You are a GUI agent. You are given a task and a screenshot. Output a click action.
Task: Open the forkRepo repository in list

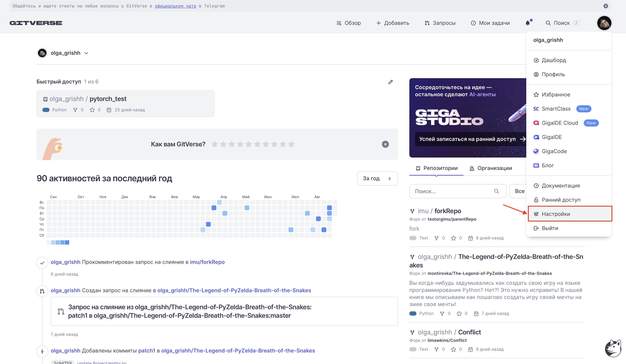tap(448, 211)
